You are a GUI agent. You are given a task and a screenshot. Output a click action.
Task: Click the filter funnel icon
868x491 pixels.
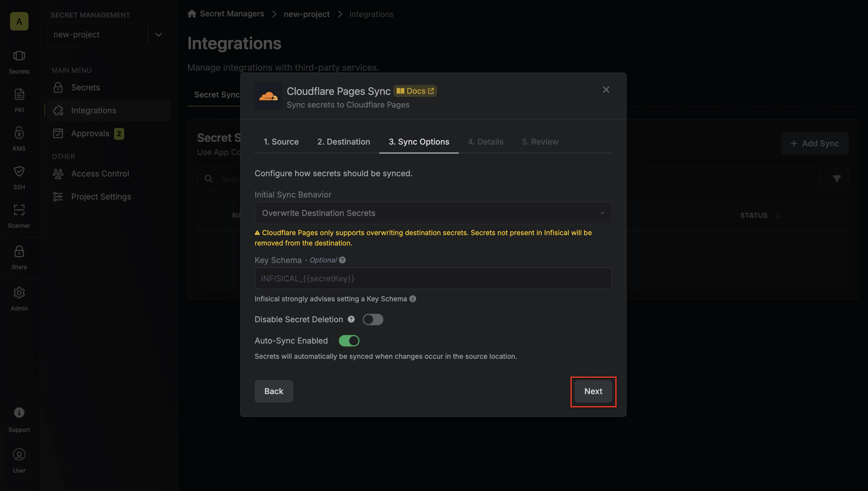coord(837,179)
